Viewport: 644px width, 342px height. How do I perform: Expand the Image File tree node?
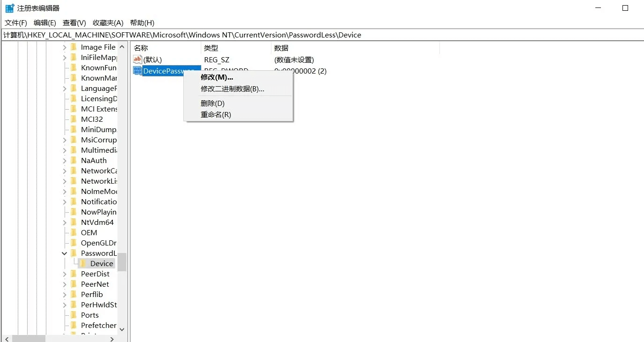click(x=65, y=47)
